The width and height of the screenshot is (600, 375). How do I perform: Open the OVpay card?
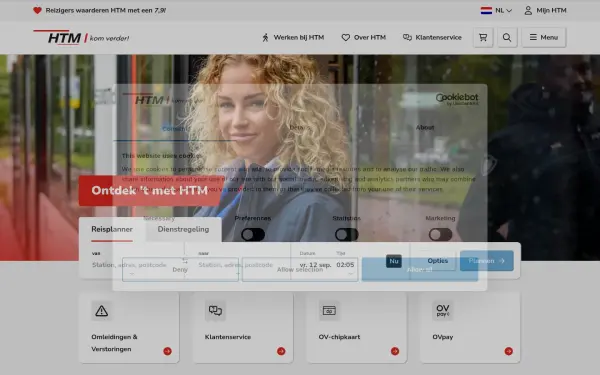[470, 328]
